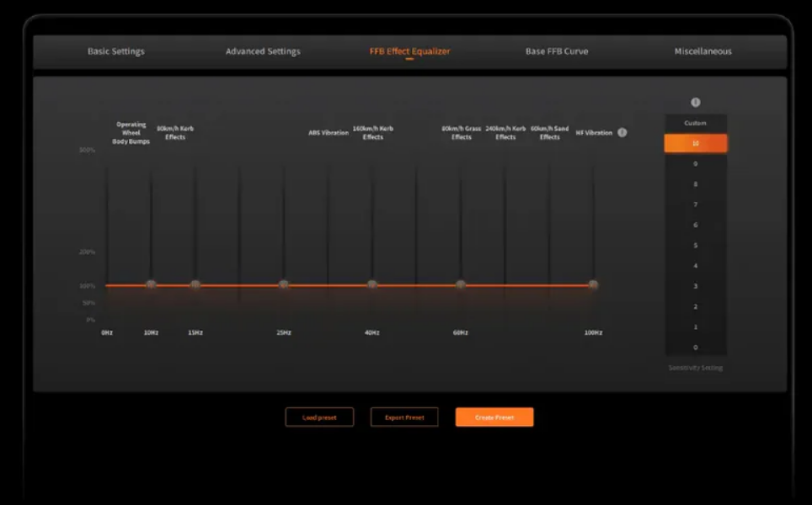Viewport: 812px width, 505px height.
Task: Select the Custom sensitivity option
Action: point(696,124)
